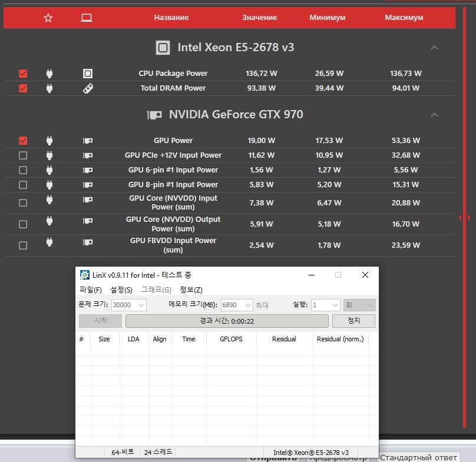Open the 그래프(G) menu in LinX
The height and width of the screenshot is (462, 476).
(x=156, y=290)
